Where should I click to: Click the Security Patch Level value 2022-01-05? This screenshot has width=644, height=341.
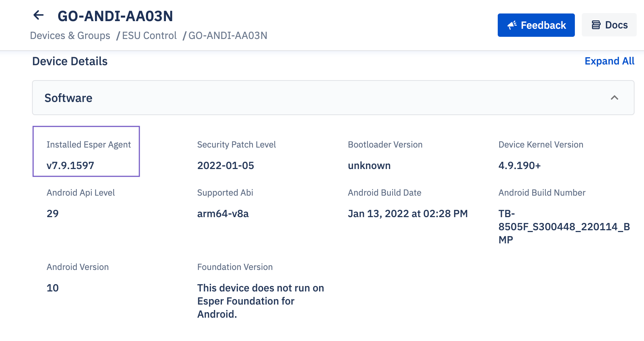tap(226, 165)
